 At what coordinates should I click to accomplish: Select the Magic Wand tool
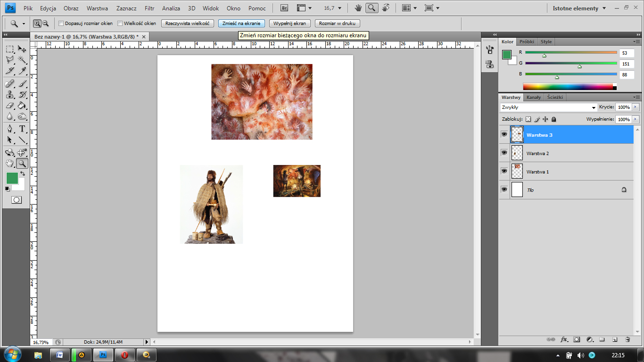point(22,60)
